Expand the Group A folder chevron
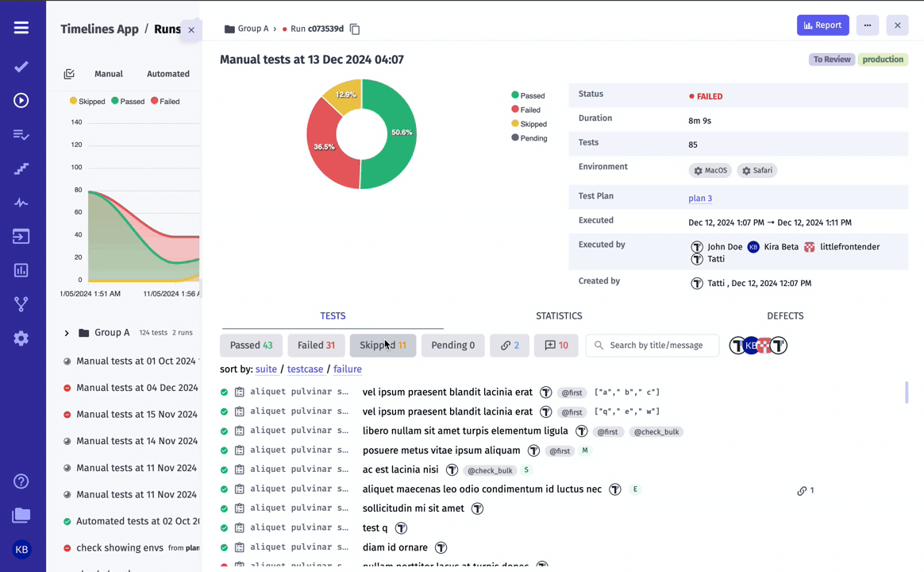This screenshot has width=924, height=572. click(x=67, y=333)
